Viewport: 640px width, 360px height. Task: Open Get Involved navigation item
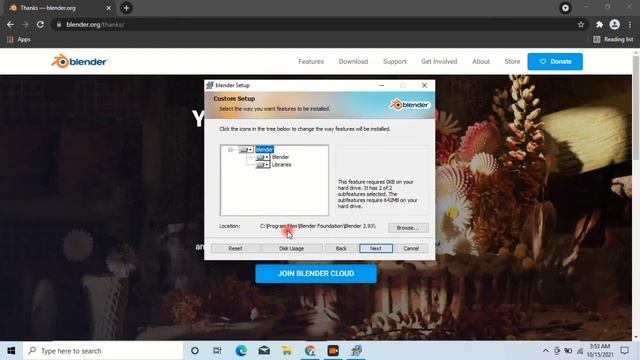pyautogui.click(x=439, y=62)
